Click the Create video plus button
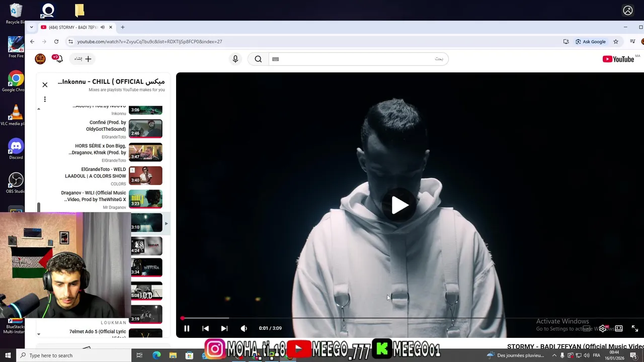This screenshot has width=644, height=362. click(x=84, y=59)
